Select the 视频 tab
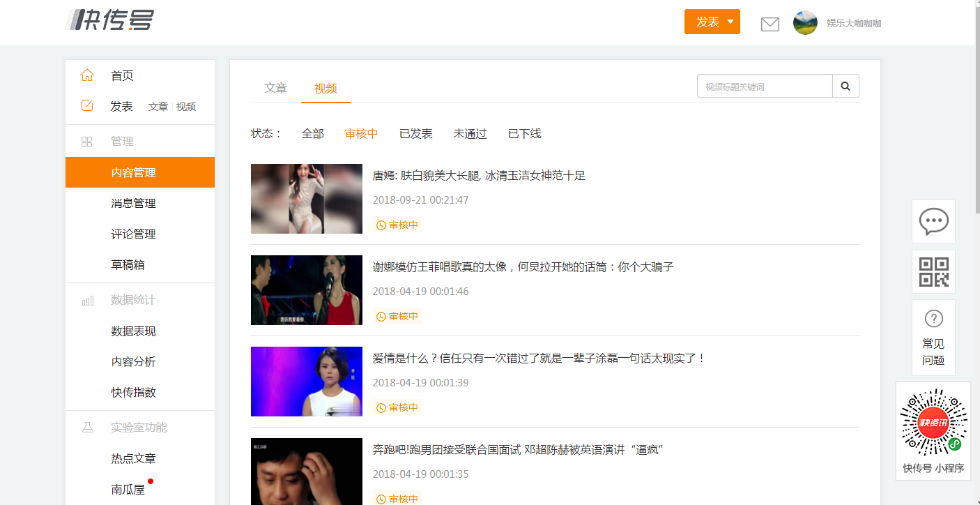This screenshot has width=980, height=505. coord(326,89)
